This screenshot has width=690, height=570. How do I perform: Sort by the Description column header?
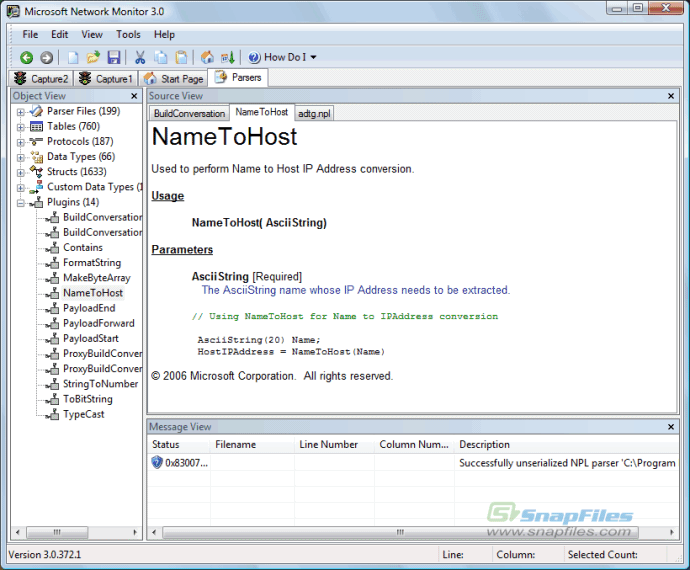566,445
